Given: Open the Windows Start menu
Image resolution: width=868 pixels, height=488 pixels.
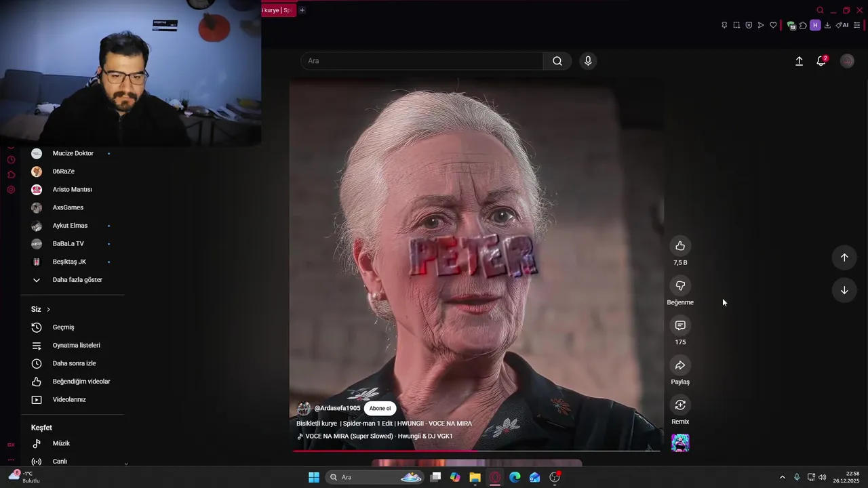Looking at the screenshot, I should [x=314, y=477].
